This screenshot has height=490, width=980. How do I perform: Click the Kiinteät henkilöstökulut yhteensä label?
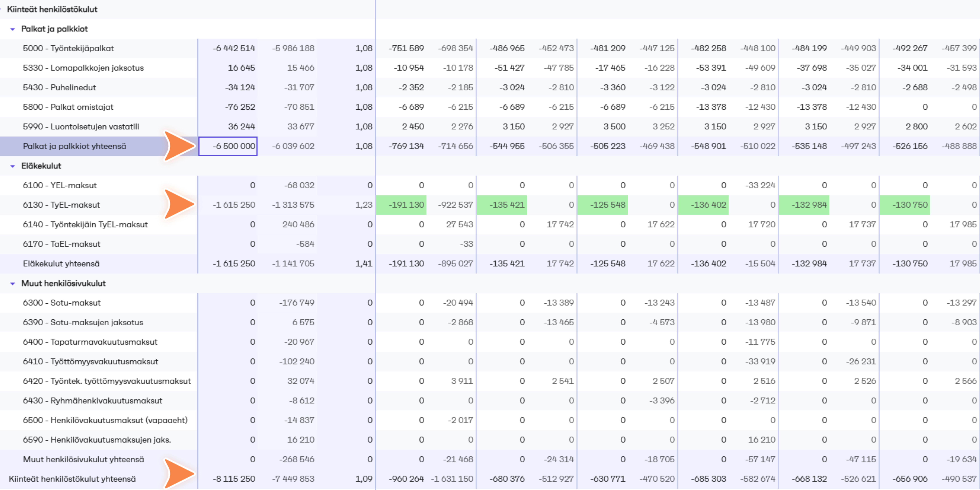point(72,479)
